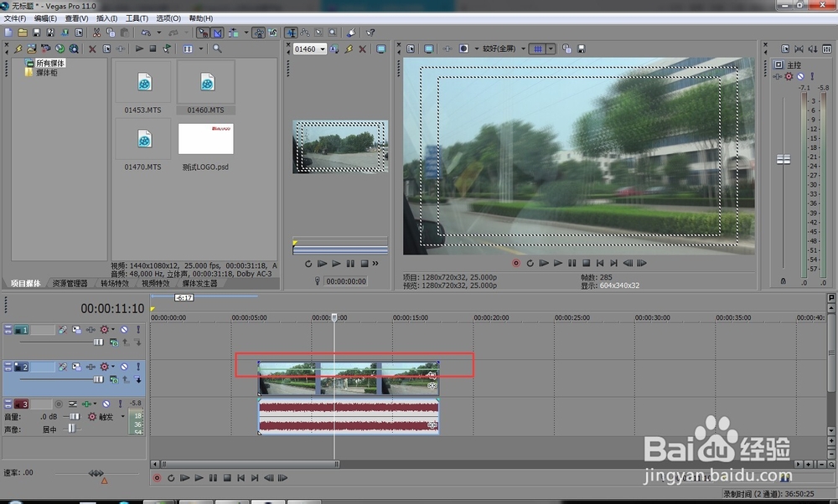Pause playback on the timeline transport bar
Viewport: 838px width, 504px height.
point(213,478)
